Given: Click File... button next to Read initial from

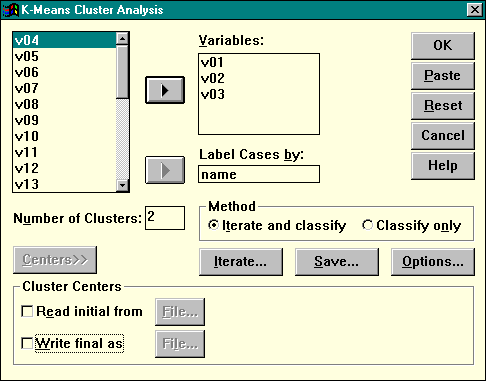Looking at the screenshot, I should 180,312.
